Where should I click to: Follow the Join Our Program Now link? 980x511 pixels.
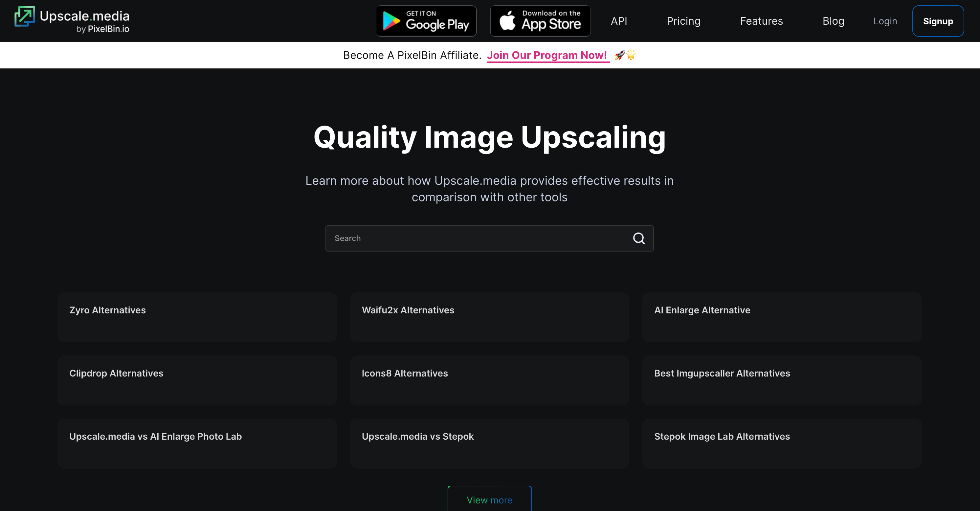pos(547,55)
